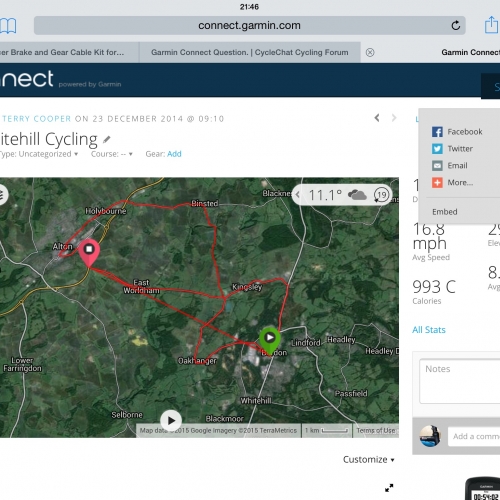Switch to Garmin Connect Question CycleChat tab

(250, 52)
